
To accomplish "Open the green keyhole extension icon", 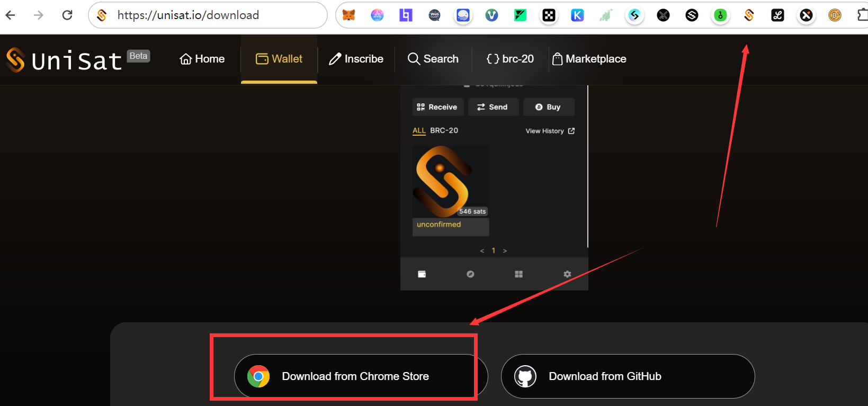I will pyautogui.click(x=720, y=15).
